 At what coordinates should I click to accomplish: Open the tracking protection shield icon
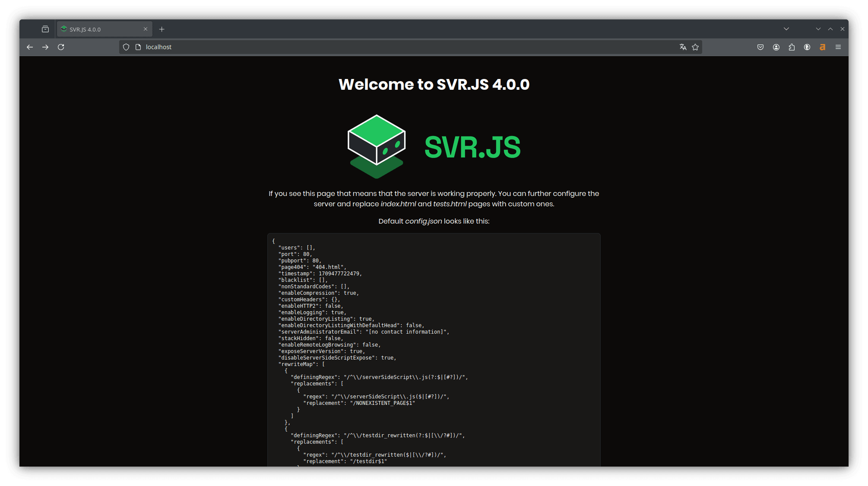126,47
